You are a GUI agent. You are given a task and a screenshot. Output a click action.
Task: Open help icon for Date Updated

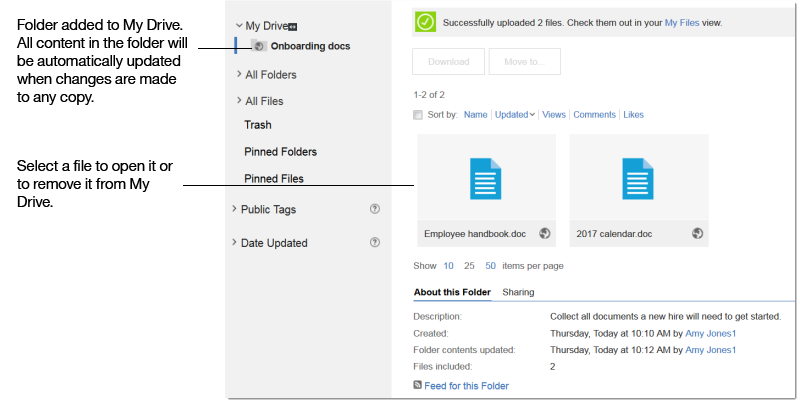coord(375,242)
